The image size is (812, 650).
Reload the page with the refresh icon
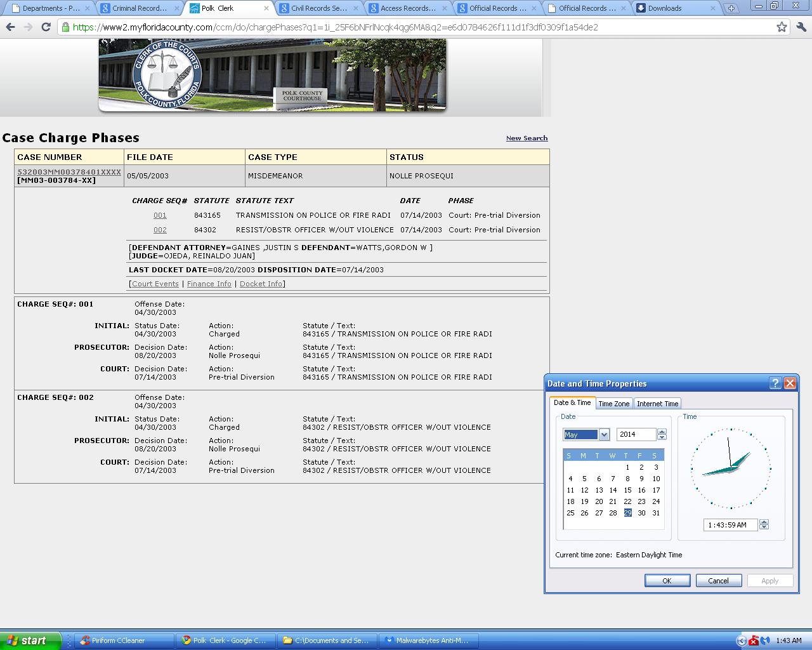click(46, 27)
